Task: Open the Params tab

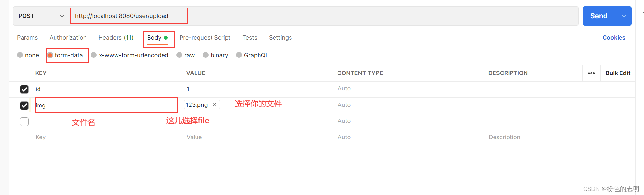Action: click(x=27, y=38)
